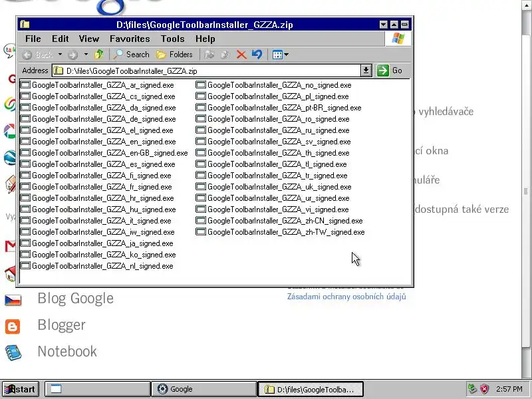Open the Views dropdown arrow
The image size is (532, 399).
tap(287, 55)
